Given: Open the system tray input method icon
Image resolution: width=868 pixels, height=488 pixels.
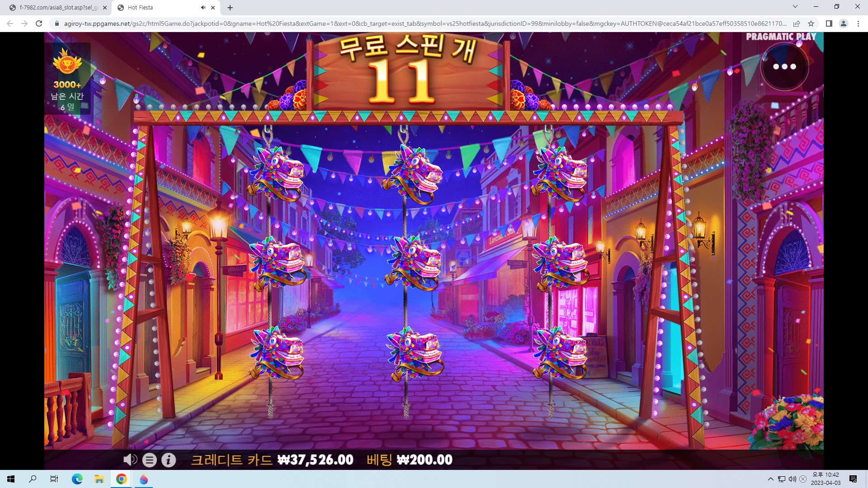Looking at the screenshot, I should tap(803, 479).
